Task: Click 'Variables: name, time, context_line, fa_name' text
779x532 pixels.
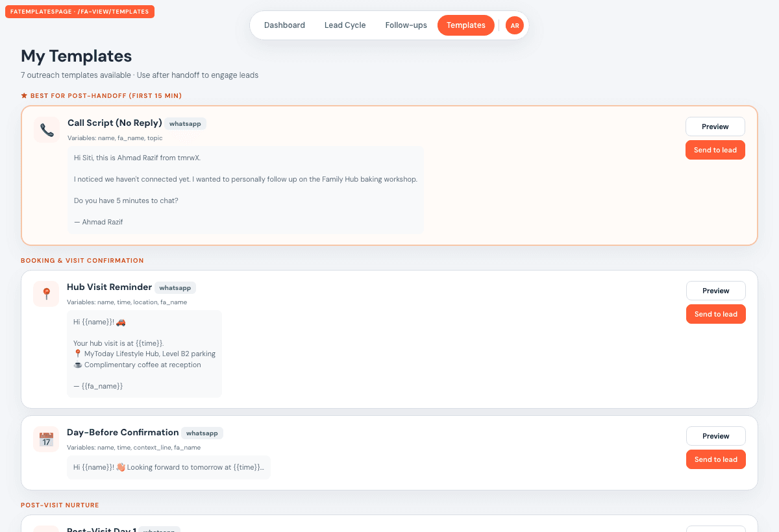Action: (134, 448)
